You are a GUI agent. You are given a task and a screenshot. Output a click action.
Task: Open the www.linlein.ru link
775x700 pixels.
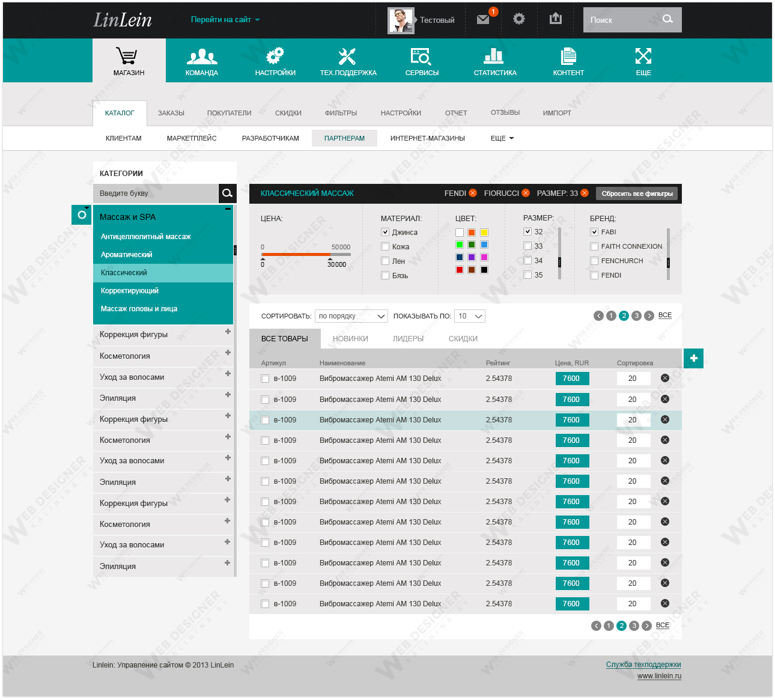(x=659, y=676)
